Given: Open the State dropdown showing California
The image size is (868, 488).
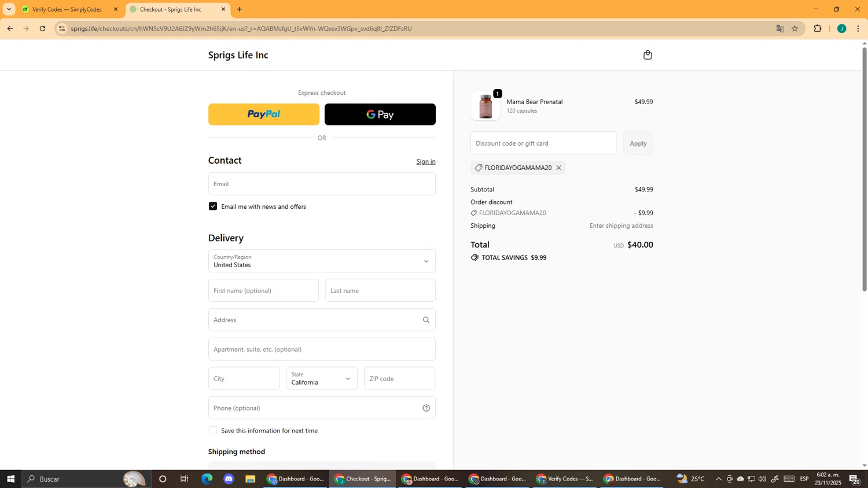Looking at the screenshot, I should (322, 378).
